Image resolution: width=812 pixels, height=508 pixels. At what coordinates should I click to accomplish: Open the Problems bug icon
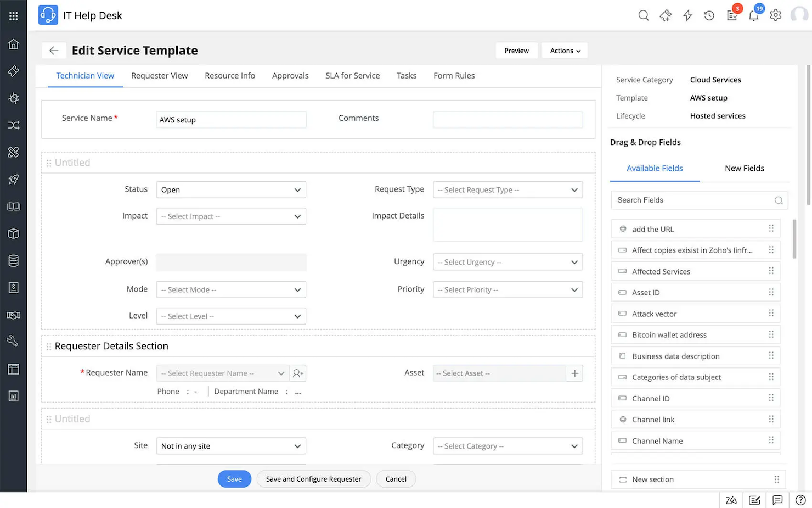[13, 98]
